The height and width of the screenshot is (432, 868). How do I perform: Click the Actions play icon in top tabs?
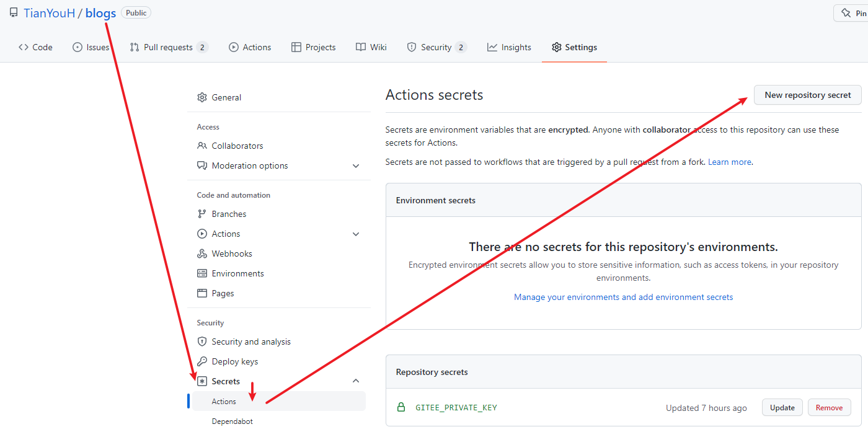[x=234, y=47]
